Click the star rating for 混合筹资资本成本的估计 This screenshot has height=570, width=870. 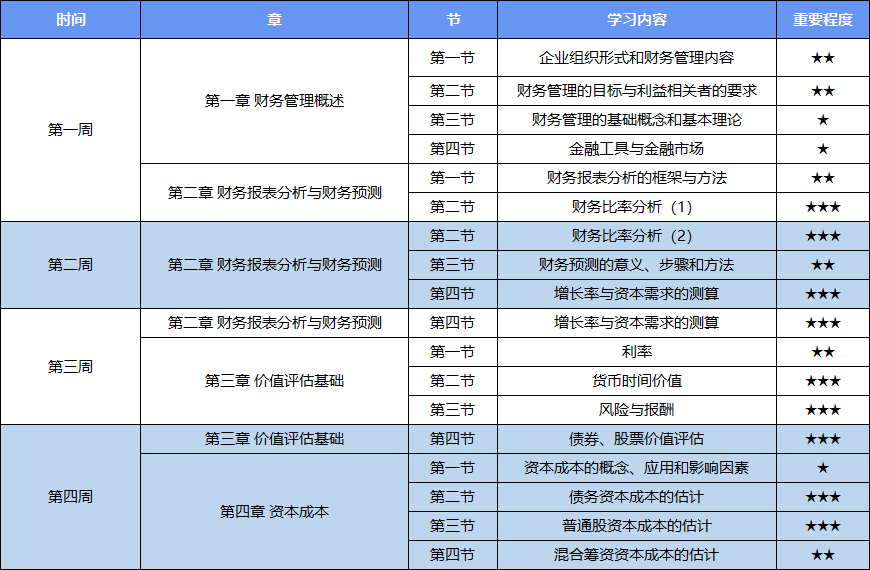click(x=822, y=555)
